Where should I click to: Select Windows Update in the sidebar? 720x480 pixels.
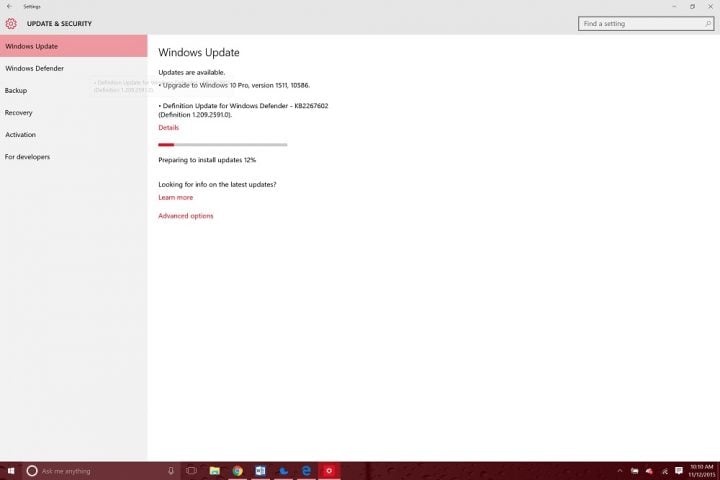[73, 46]
